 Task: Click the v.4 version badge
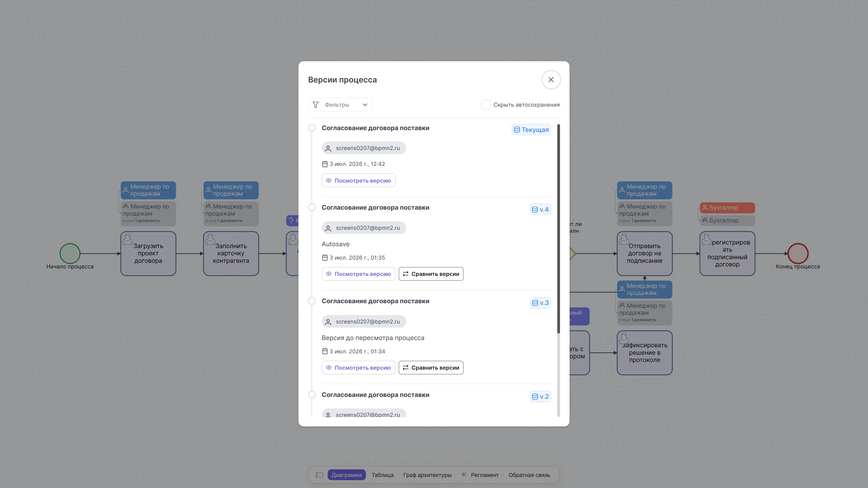(540, 209)
